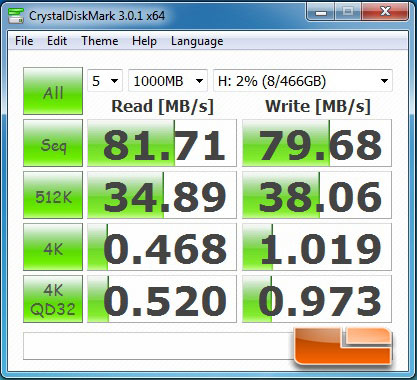Click the CrystalDiskMark title bar app icon
The height and width of the screenshot is (380, 417).
coord(15,15)
